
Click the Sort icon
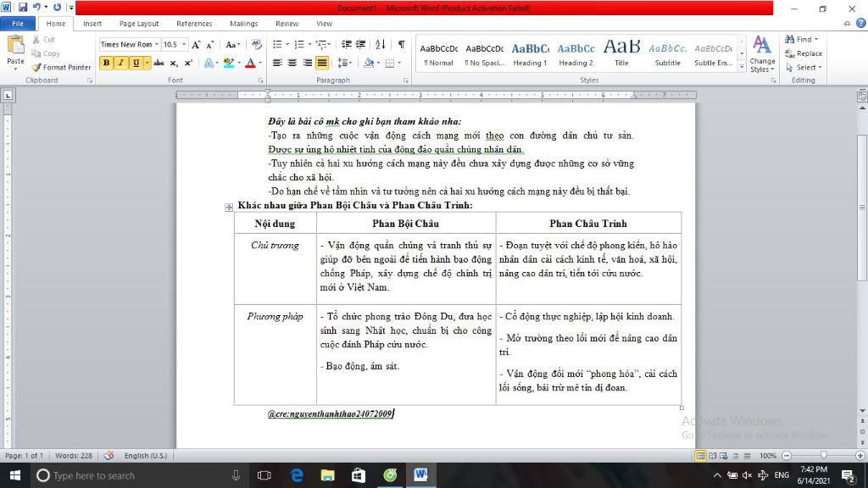point(381,45)
